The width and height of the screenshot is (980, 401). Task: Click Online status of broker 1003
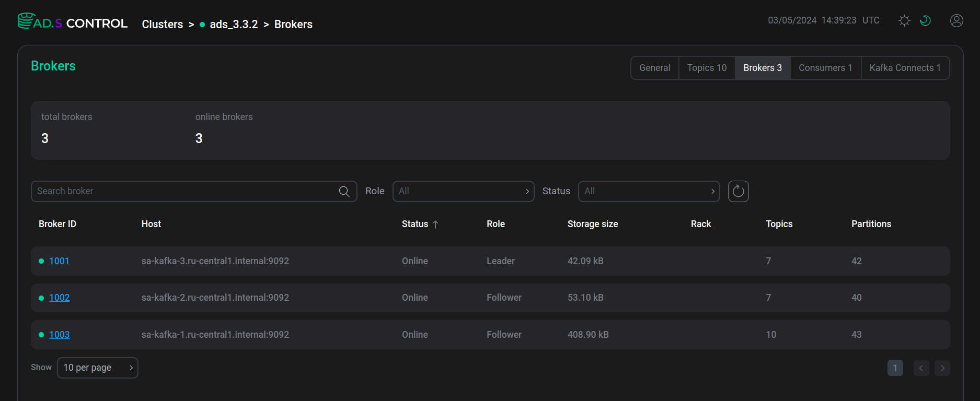click(415, 335)
